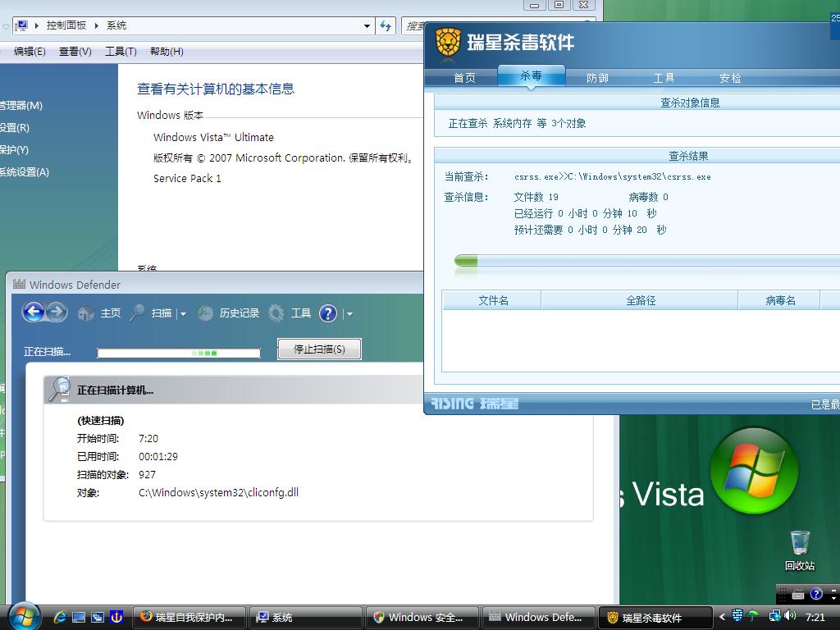The width and height of the screenshot is (840, 630).
Task: Click the refresh icon beside the address bar
Action: (x=386, y=25)
